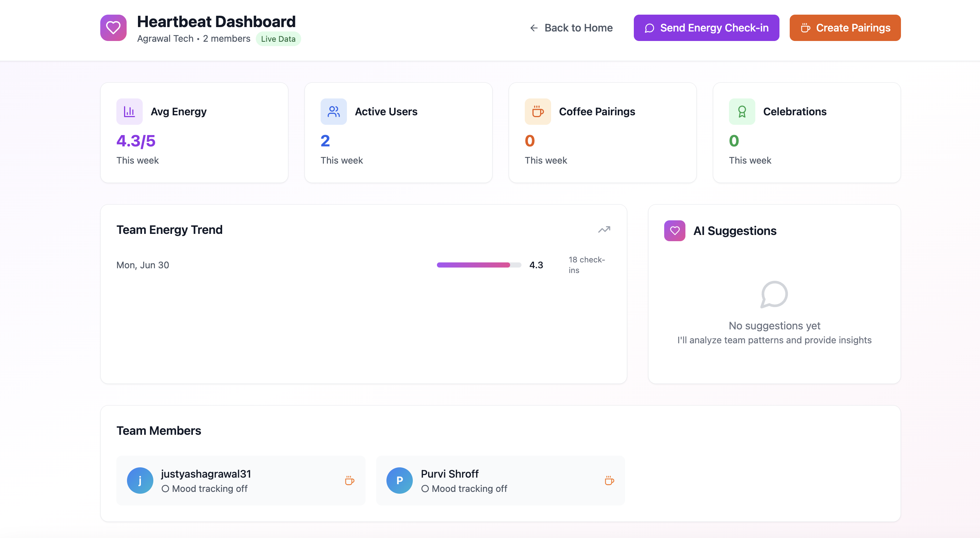The image size is (980, 538).
Task: Click the Active Users people icon
Action: [333, 112]
